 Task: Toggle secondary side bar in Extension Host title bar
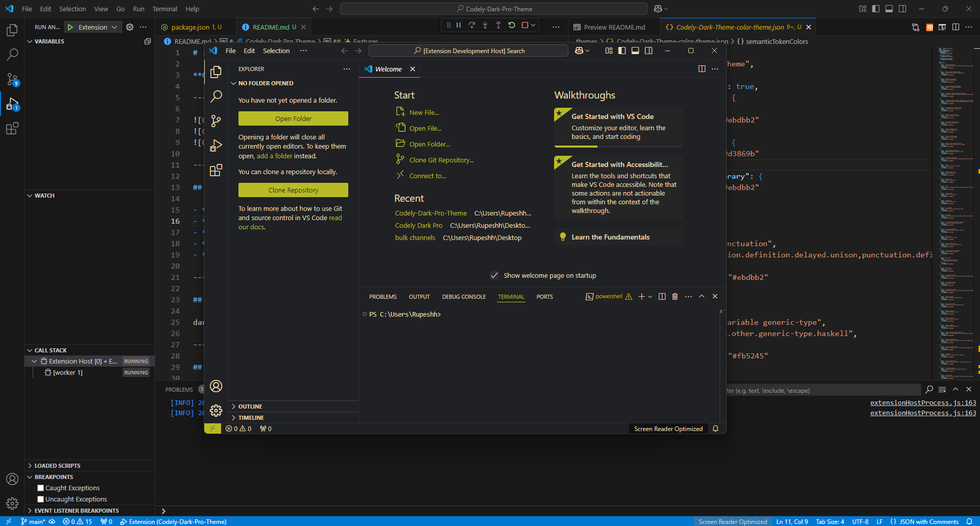click(649, 51)
